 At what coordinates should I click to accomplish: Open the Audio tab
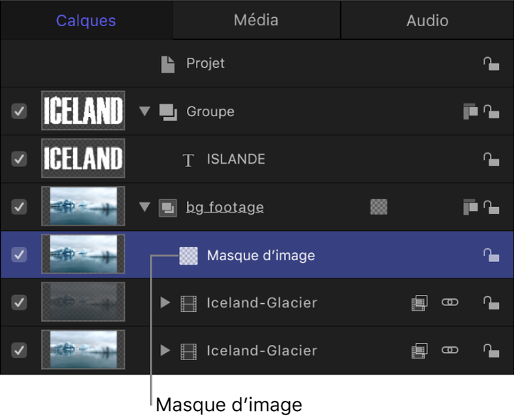(x=427, y=20)
